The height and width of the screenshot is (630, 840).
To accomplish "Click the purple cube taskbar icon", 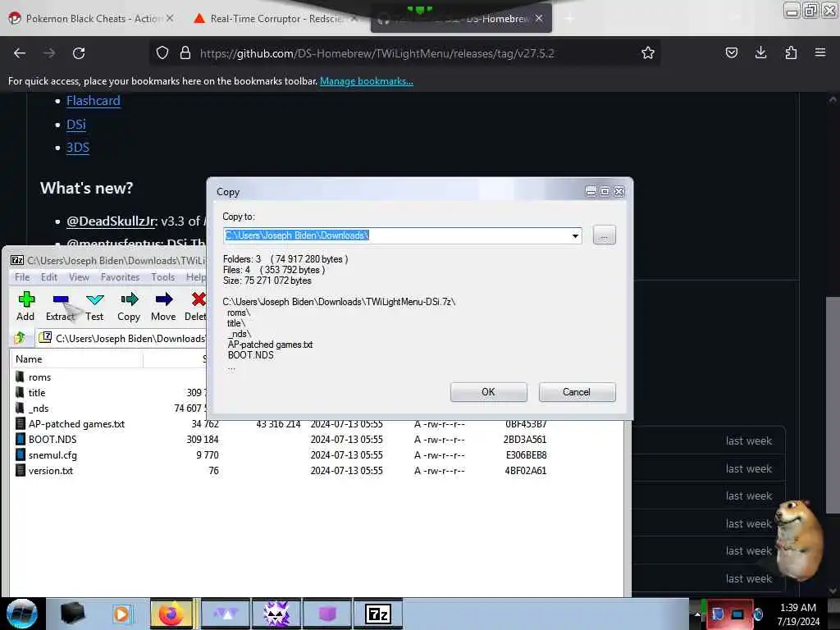I will click(x=327, y=614).
